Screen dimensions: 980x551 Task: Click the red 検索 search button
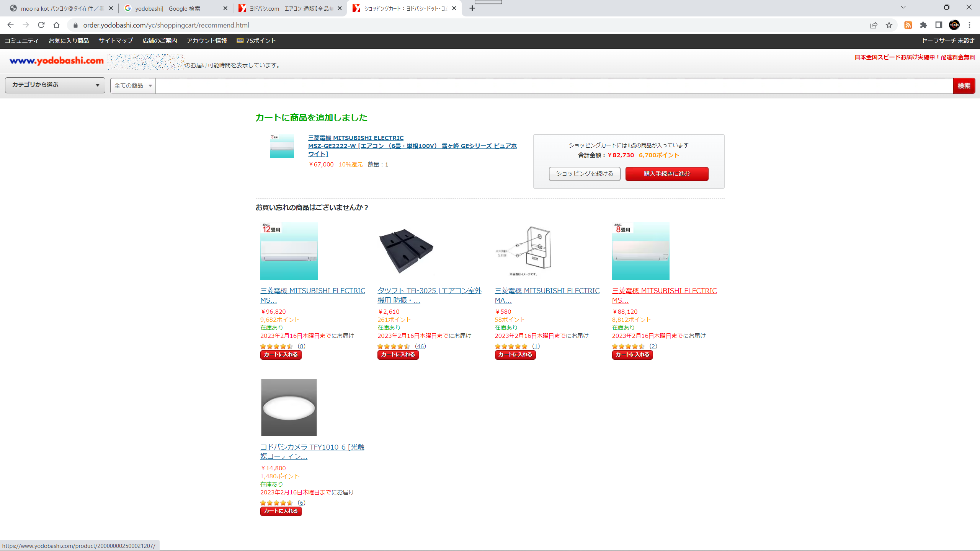[964, 86]
